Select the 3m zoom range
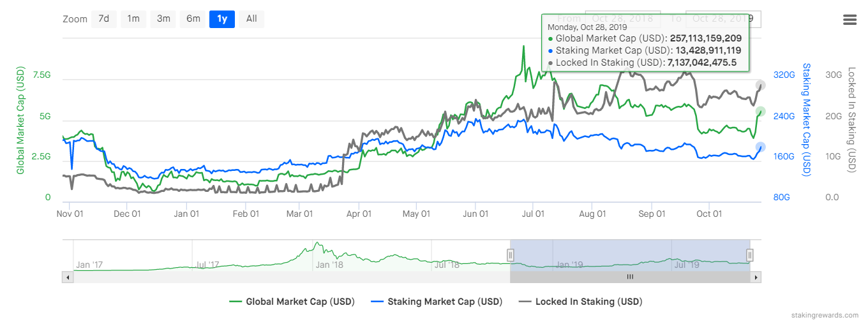 [163, 19]
